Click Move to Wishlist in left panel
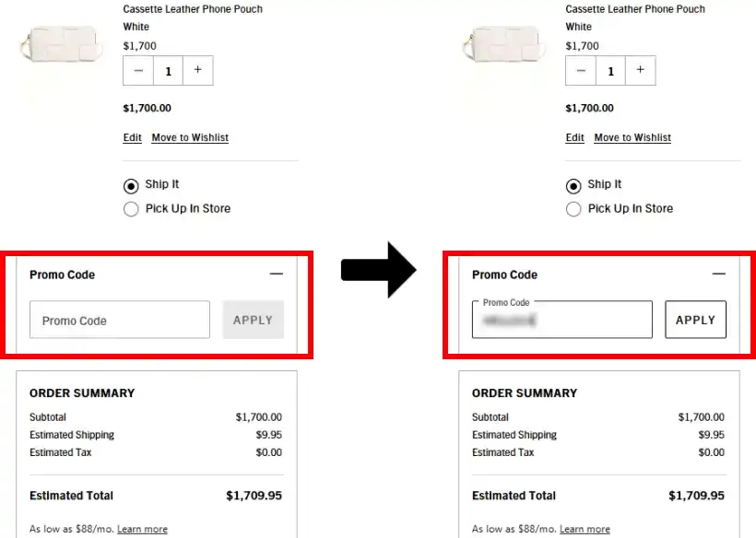The height and width of the screenshot is (538, 756). (x=190, y=138)
